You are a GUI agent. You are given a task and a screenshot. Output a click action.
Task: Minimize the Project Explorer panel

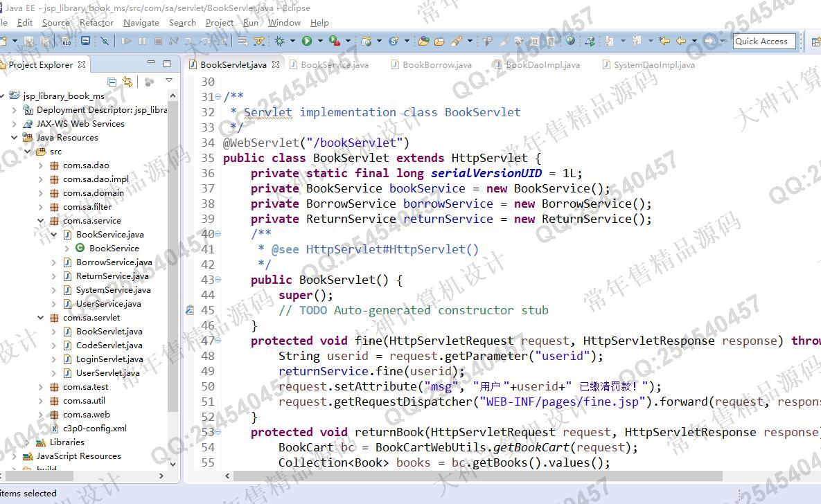click(x=151, y=63)
